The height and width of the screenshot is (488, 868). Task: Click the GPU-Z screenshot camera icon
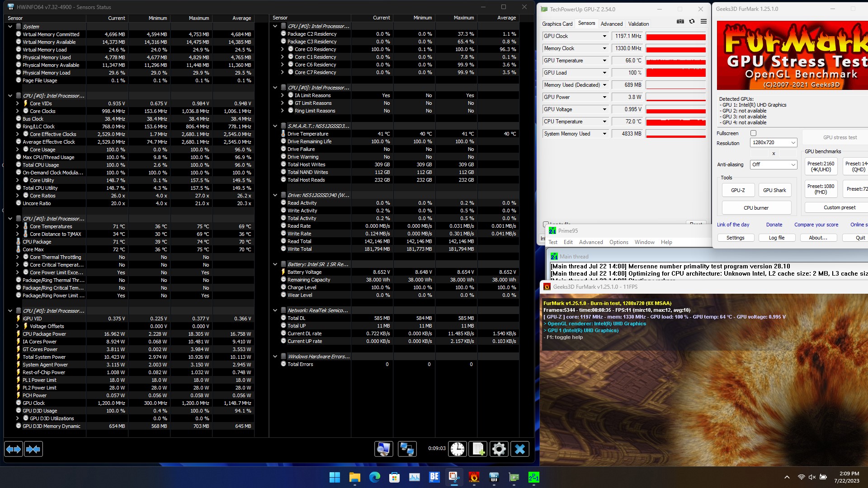click(680, 22)
